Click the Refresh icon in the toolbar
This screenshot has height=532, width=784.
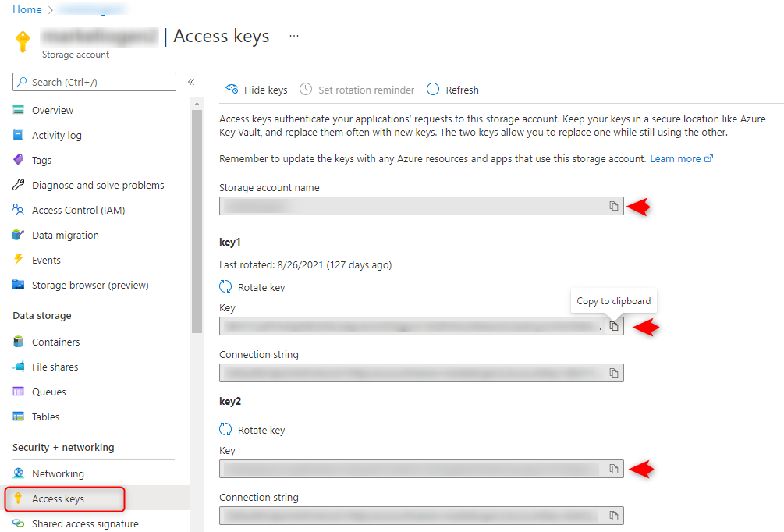434,90
